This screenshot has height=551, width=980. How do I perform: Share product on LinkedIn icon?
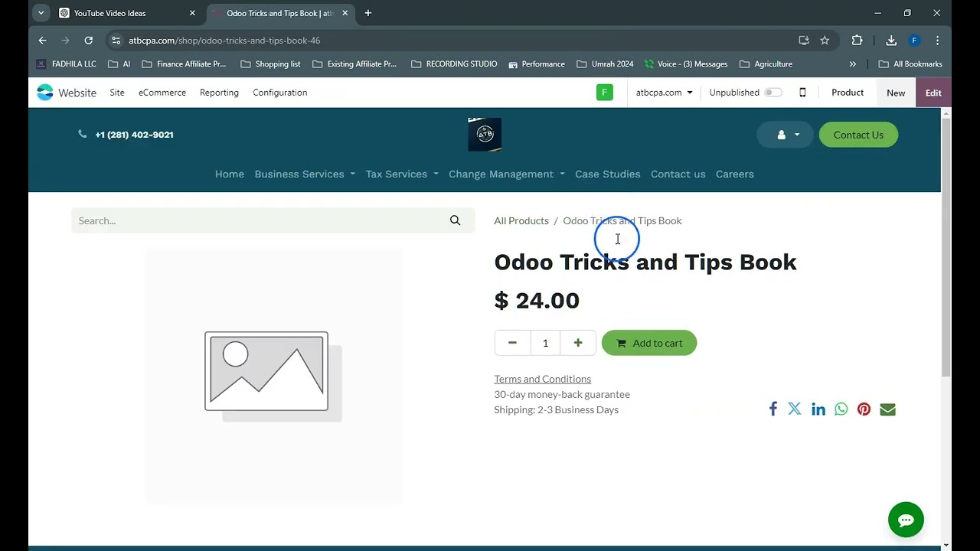click(818, 409)
